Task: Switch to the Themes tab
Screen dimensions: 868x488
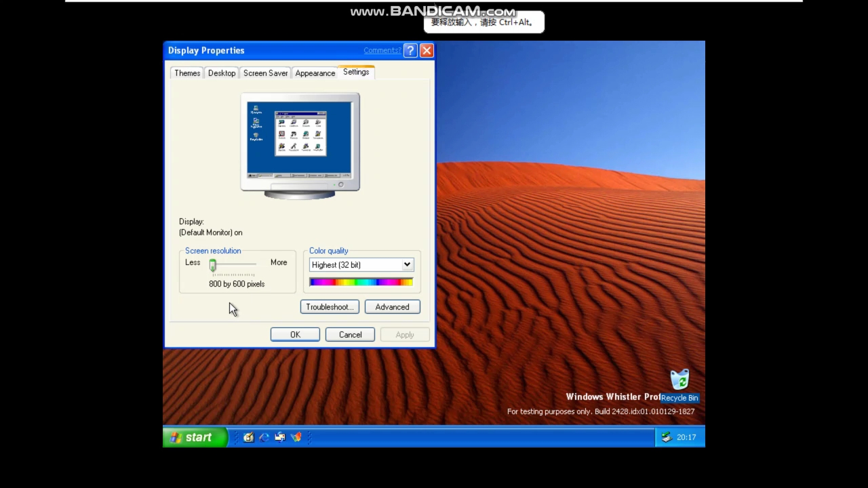Action: click(x=187, y=73)
